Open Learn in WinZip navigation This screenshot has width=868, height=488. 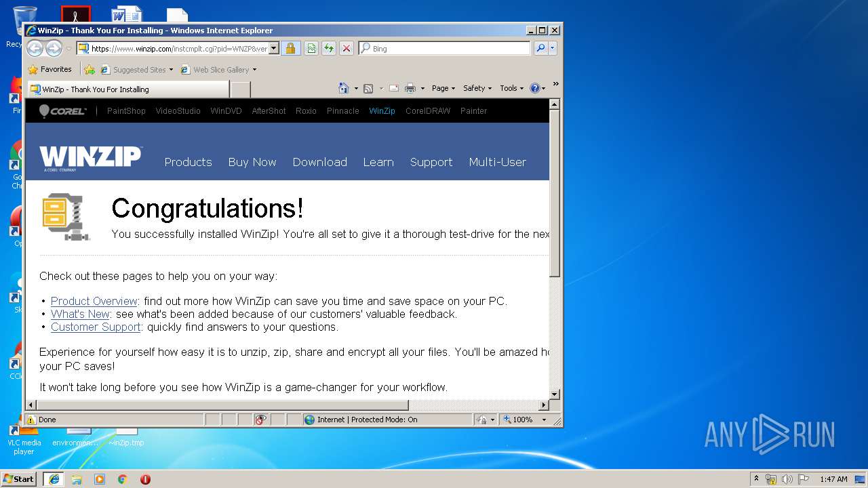point(378,162)
